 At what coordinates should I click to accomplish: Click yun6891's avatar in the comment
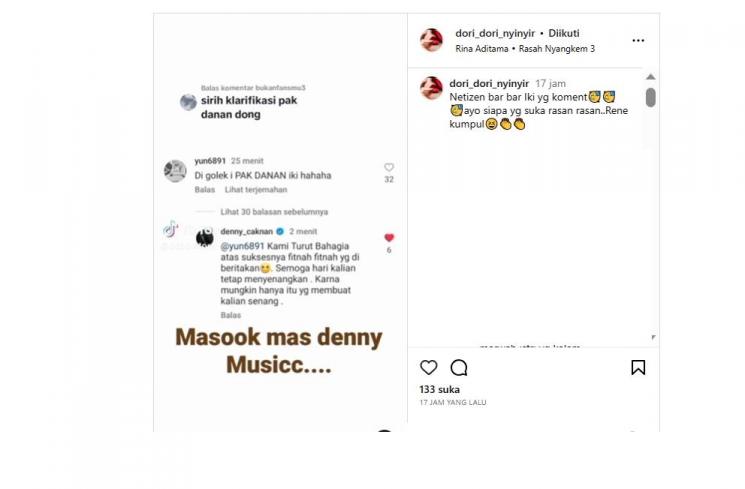tap(175, 171)
